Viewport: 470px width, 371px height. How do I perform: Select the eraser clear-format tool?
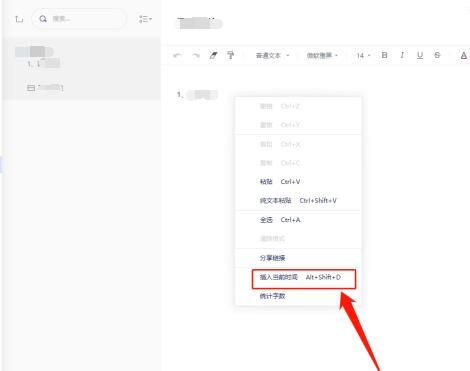pos(213,55)
